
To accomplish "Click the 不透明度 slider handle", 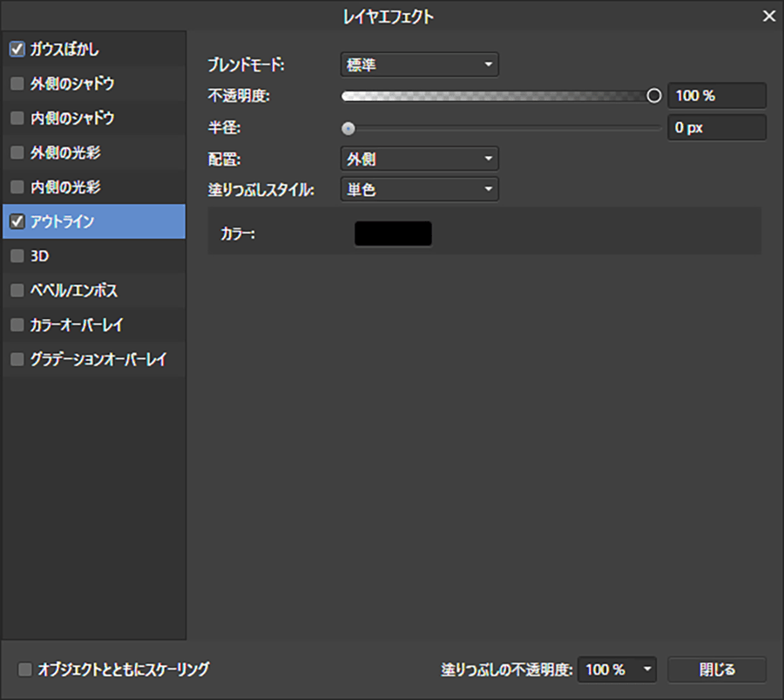I will (x=653, y=96).
